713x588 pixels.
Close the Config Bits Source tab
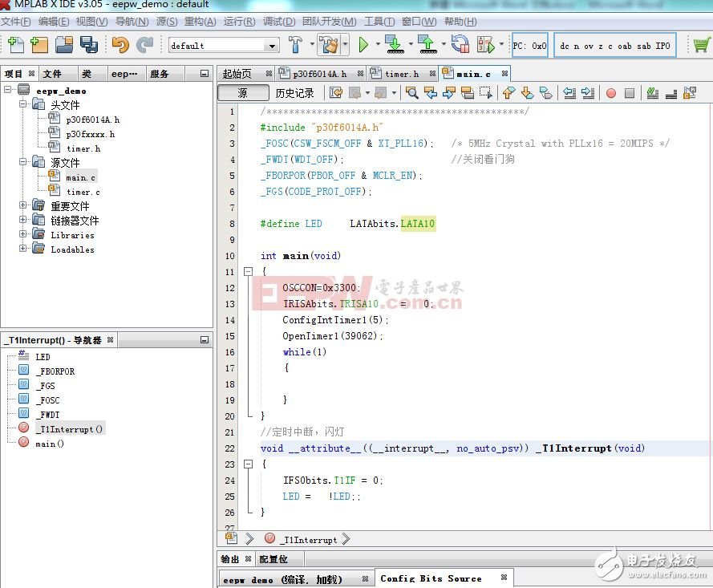point(504,578)
